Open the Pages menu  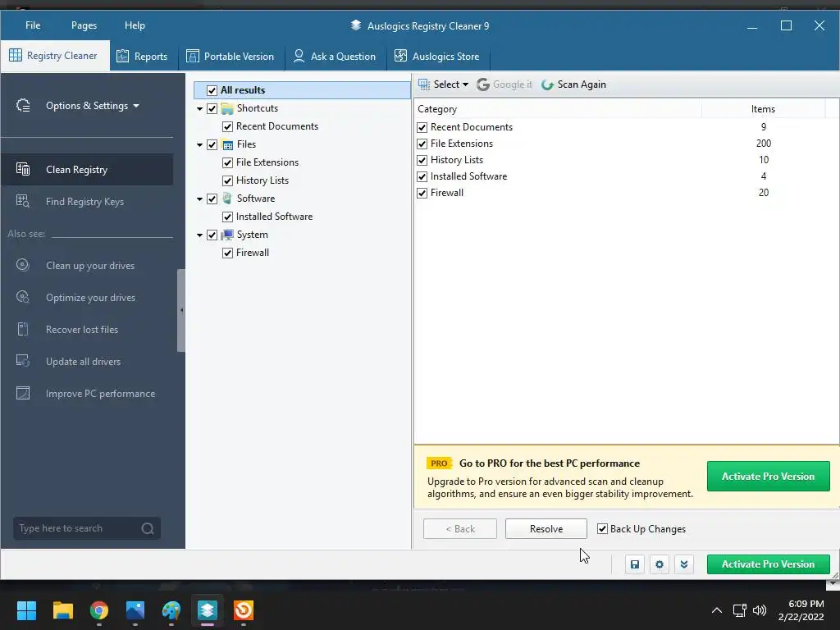(x=84, y=25)
